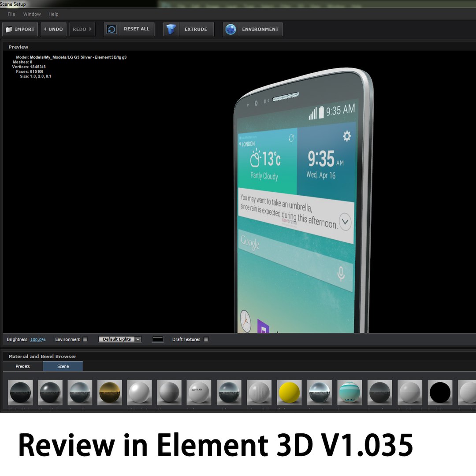The image size is (476, 476).
Task: Click the UNDO button label
Action: click(56, 30)
